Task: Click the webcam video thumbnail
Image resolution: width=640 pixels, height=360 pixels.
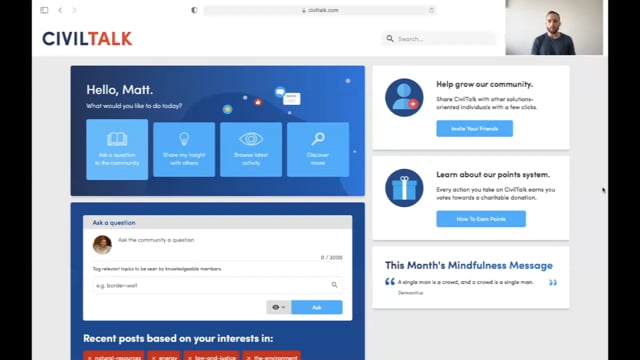Action: pyautogui.click(x=554, y=27)
